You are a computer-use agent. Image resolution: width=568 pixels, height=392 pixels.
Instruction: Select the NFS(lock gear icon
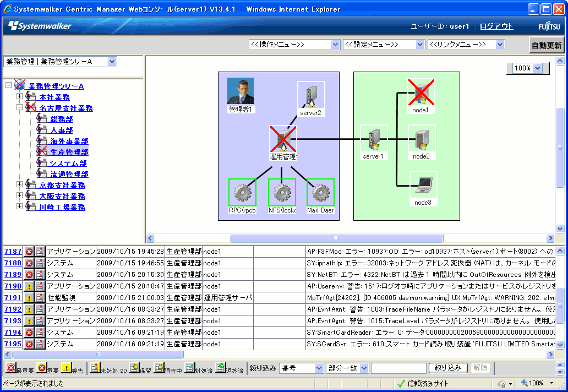click(282, 192)
